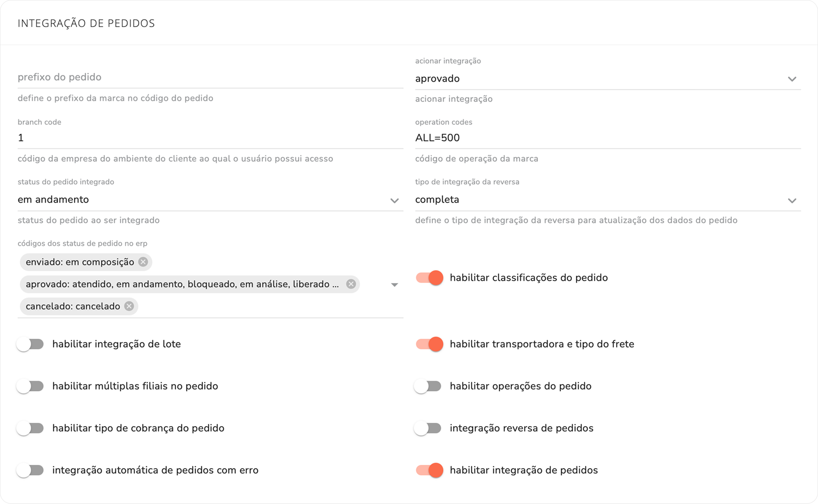Image resolution: width=818 pixels, height=504 pixels.
Task: Enable 'habilitar integração de lote' toggle
Action: 30,344
